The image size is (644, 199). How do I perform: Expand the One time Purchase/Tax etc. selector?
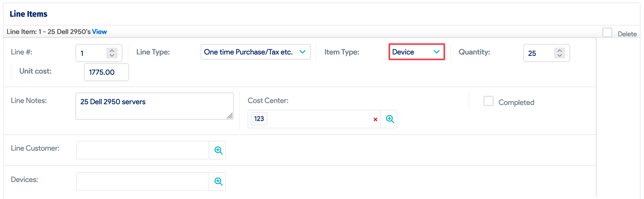255,52
